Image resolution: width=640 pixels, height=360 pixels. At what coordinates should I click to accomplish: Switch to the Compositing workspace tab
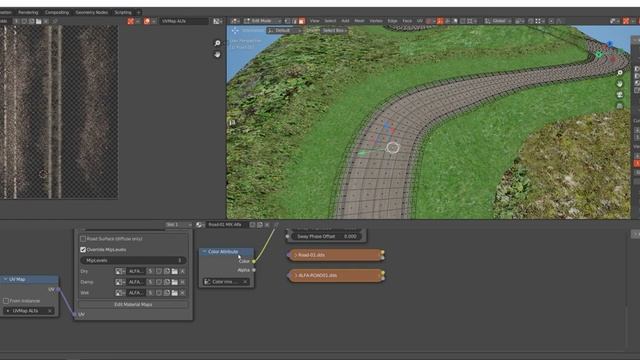click(57, 12)
